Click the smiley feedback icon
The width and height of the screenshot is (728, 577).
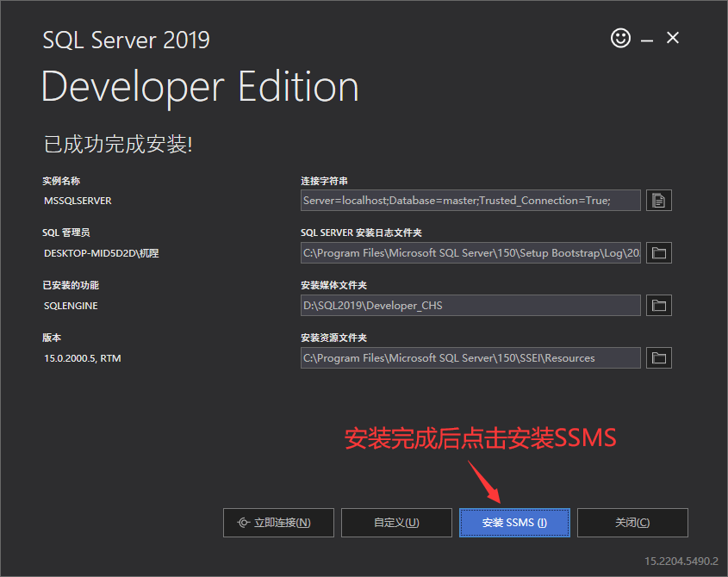[x=620, y=38]
